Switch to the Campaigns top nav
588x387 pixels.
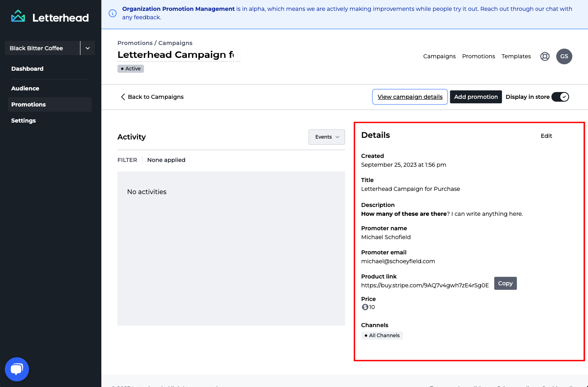(439, 56)
